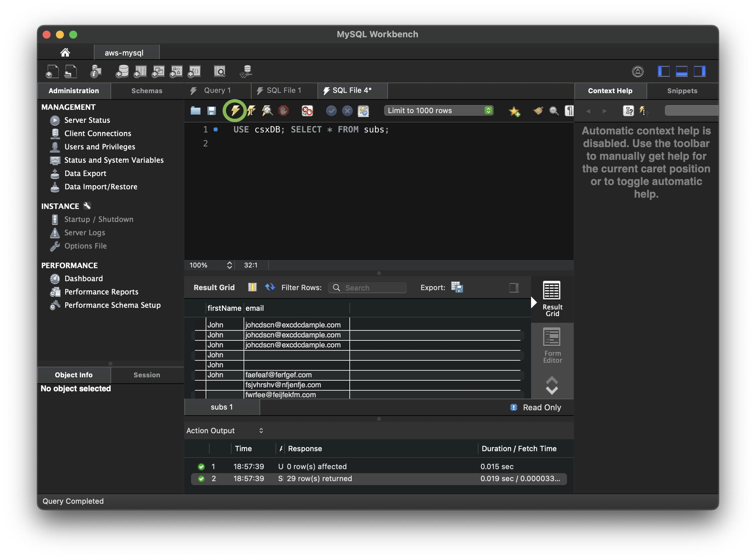
Task: Open the Snippets tab
Action: 682,91
